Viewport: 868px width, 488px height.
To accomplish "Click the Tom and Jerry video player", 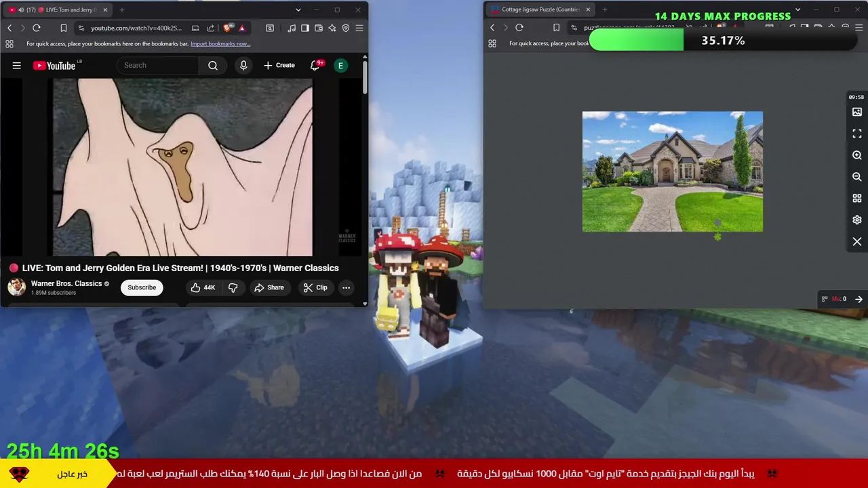I will tap(183, 167).
